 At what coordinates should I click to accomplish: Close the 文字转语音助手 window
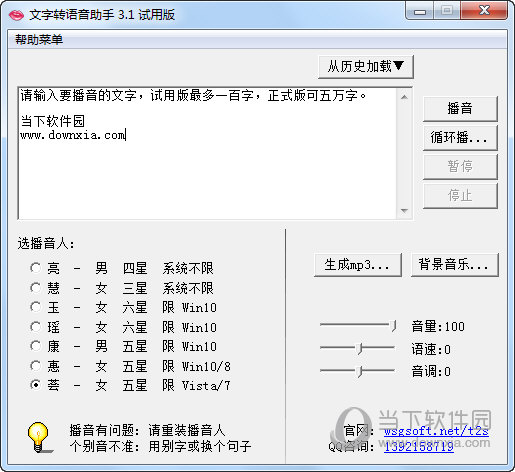(x=484, y=11)
